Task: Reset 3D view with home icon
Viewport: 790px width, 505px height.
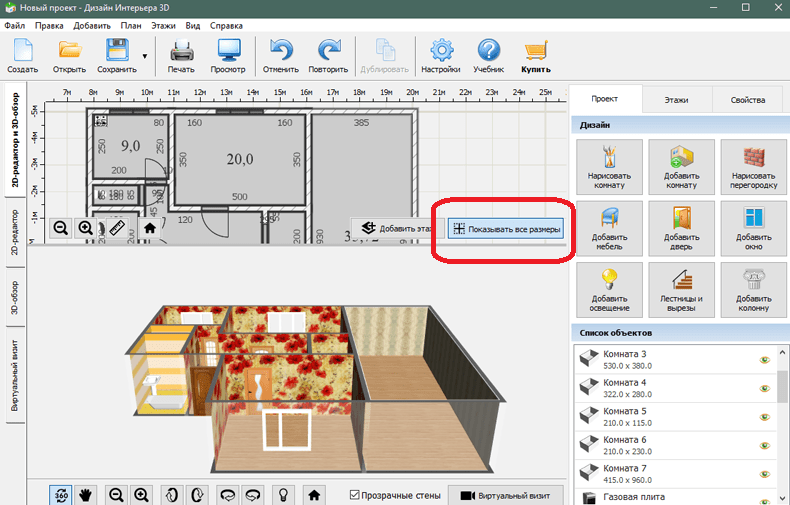Action: (x=314, y=495)
